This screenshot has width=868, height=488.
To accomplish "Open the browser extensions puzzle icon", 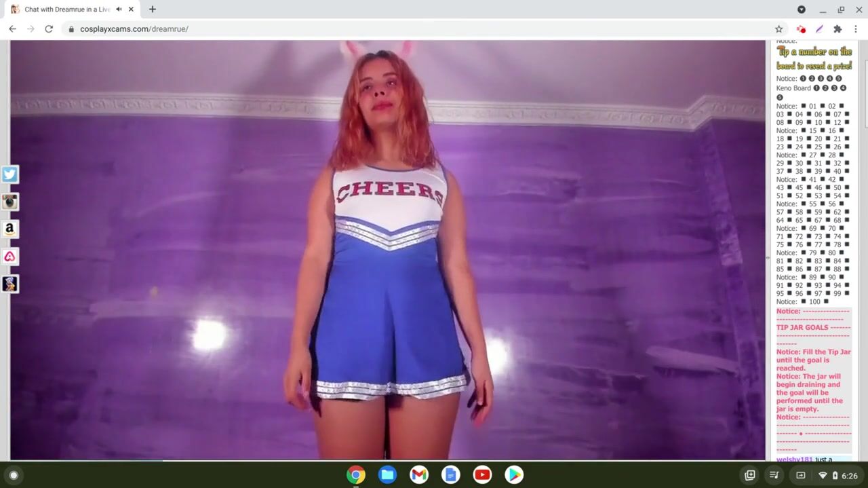I will 837,29.
